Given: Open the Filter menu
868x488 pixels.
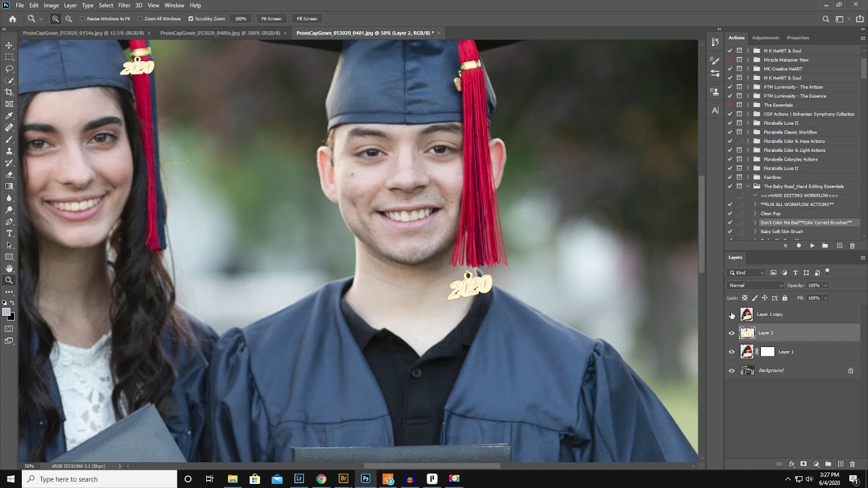Looking at the screenshot, I should [124, 5].
